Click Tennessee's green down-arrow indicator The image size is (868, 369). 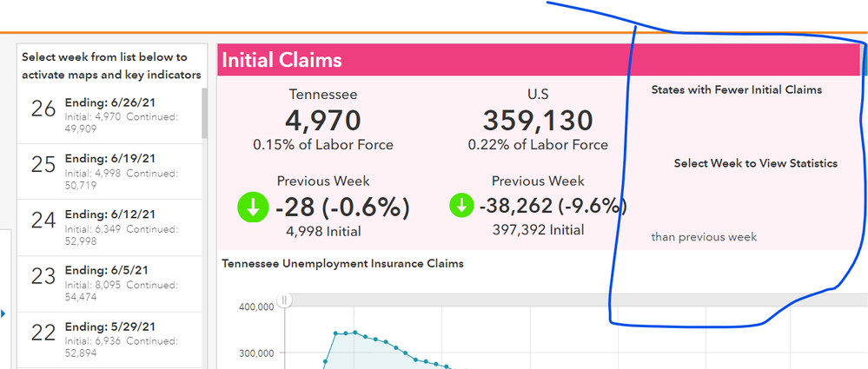point(251,208)
